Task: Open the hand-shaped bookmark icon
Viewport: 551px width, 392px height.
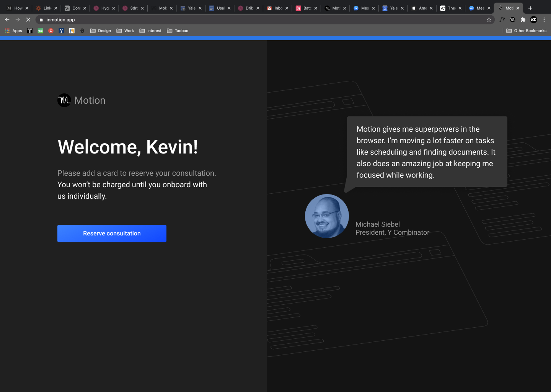Action: click(82, 31)
